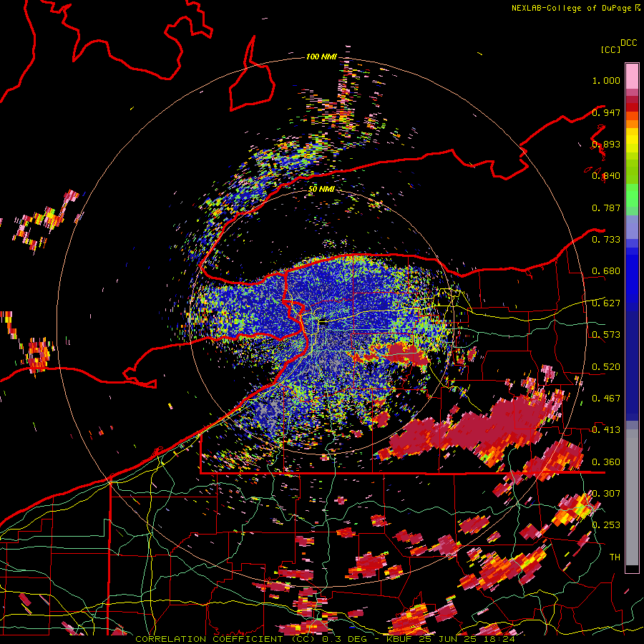Click the [CC] legend heading
The height and width of the screenshot is (644, 644).
pos(610,49)
